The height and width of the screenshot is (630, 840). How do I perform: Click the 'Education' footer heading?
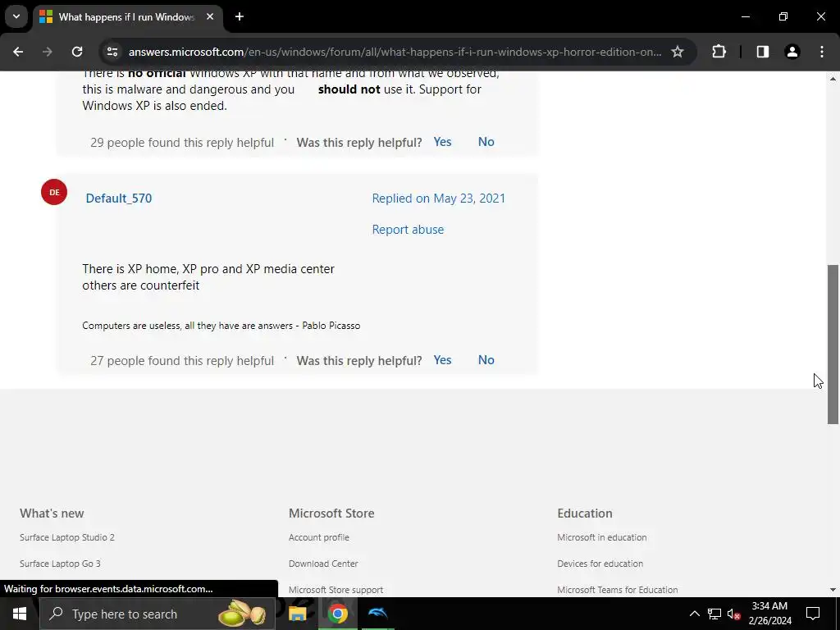coord(584,514)
